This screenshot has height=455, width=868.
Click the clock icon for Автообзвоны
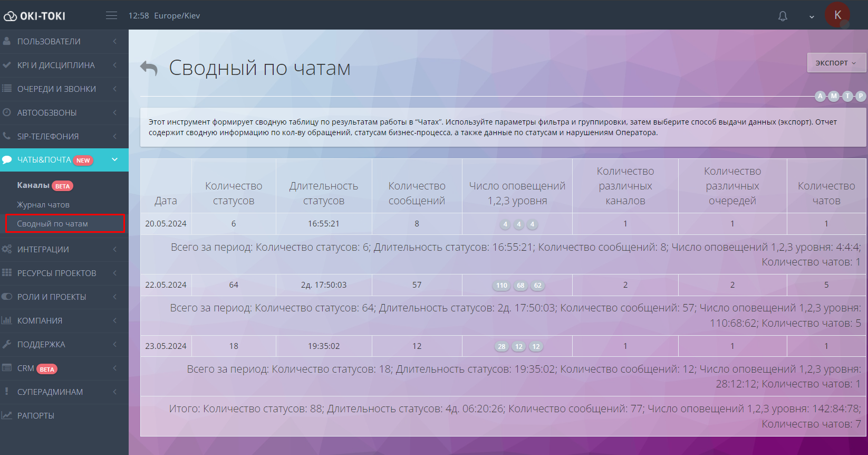coord(7,112)
